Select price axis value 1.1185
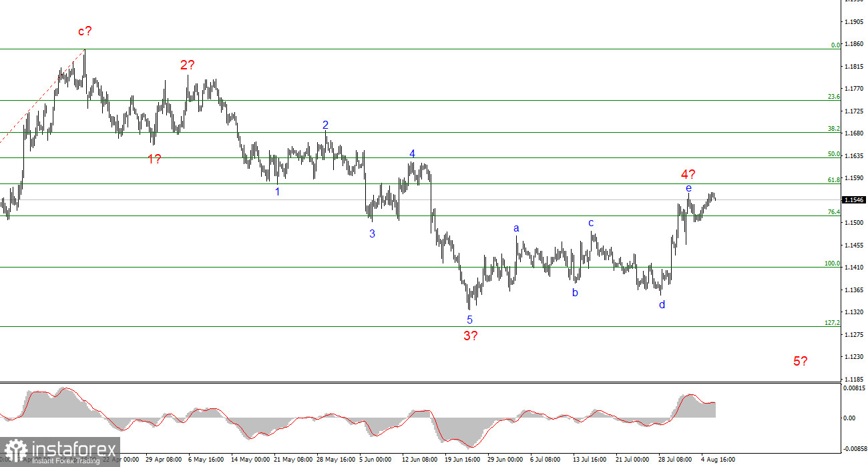Screen dimensions: 868x467 click(855, 380)
